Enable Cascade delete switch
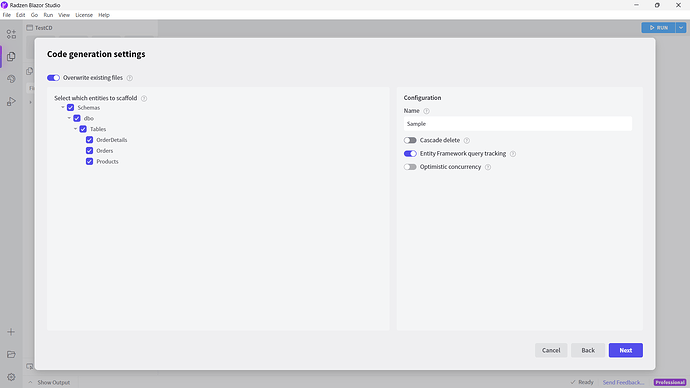Screen dimensions: 690x388 coord(410,140)
